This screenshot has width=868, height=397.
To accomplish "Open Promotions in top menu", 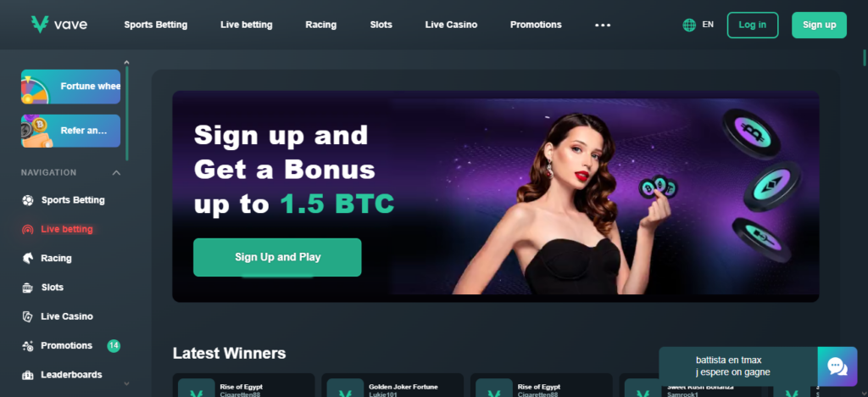I will coord(536,25).
